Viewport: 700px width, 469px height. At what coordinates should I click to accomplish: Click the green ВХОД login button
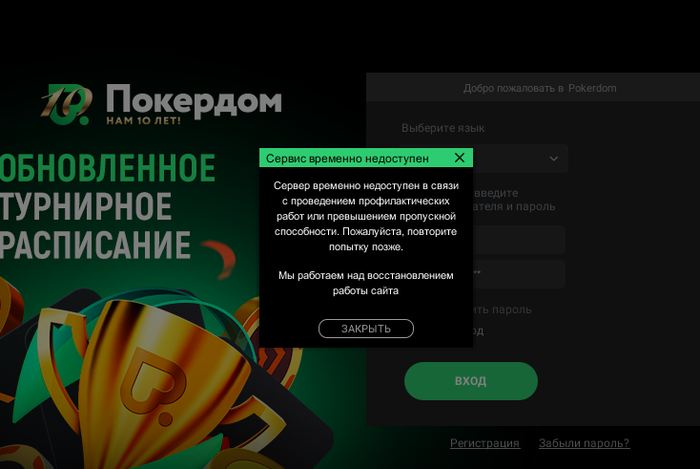471,381
